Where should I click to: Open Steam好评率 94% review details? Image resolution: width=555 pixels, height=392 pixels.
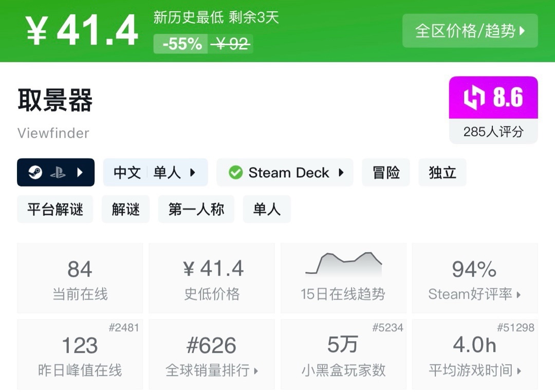[474, 278]
